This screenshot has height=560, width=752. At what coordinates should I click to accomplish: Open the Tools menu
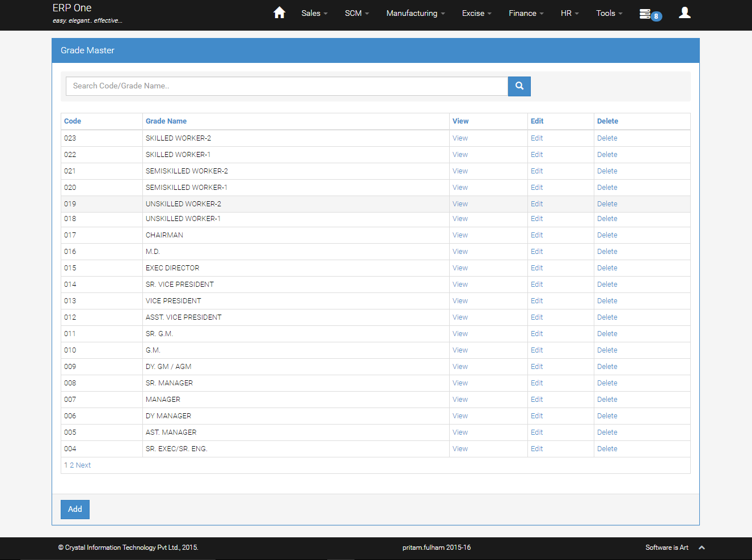[609, 13]
